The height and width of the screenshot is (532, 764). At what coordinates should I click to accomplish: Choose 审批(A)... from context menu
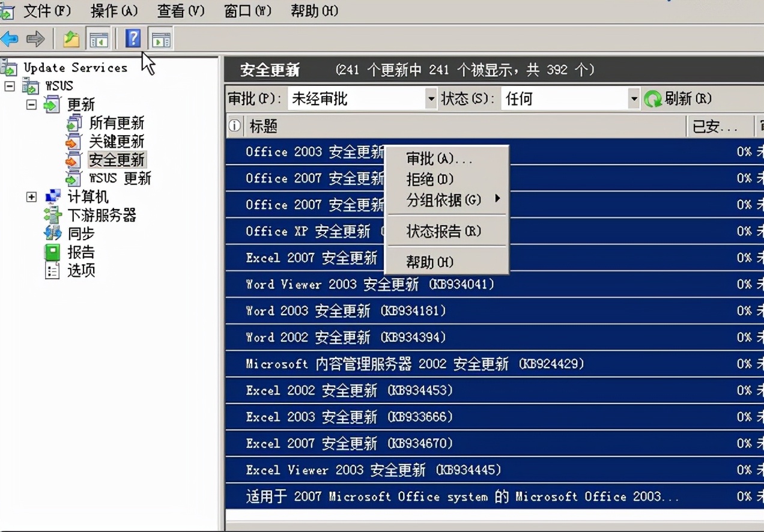446,159
